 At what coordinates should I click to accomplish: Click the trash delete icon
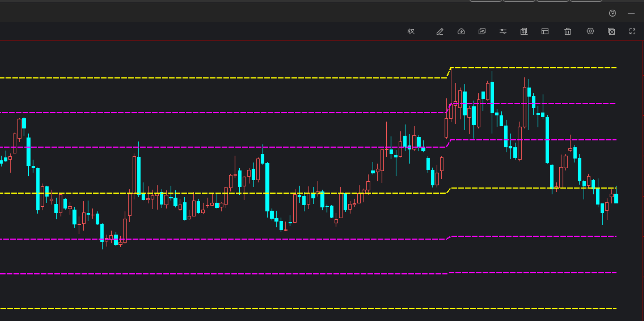click(567, 31)
